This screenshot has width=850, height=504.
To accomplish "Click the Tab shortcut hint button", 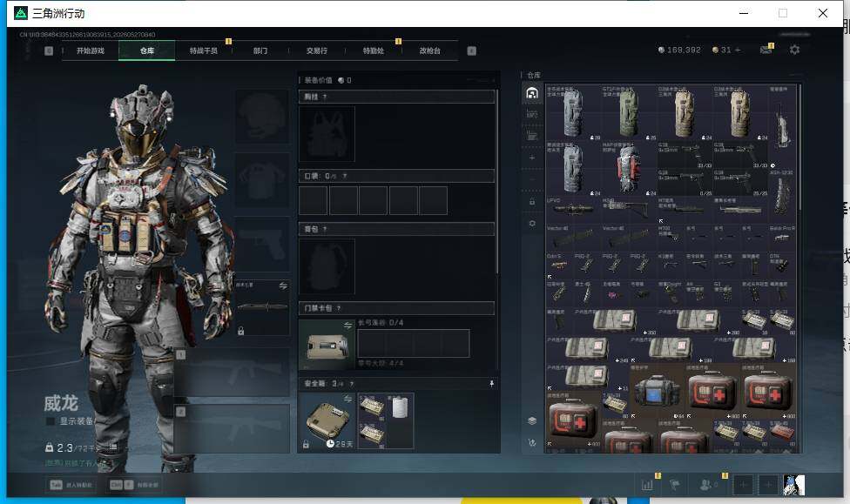I will tap(71, 485).
